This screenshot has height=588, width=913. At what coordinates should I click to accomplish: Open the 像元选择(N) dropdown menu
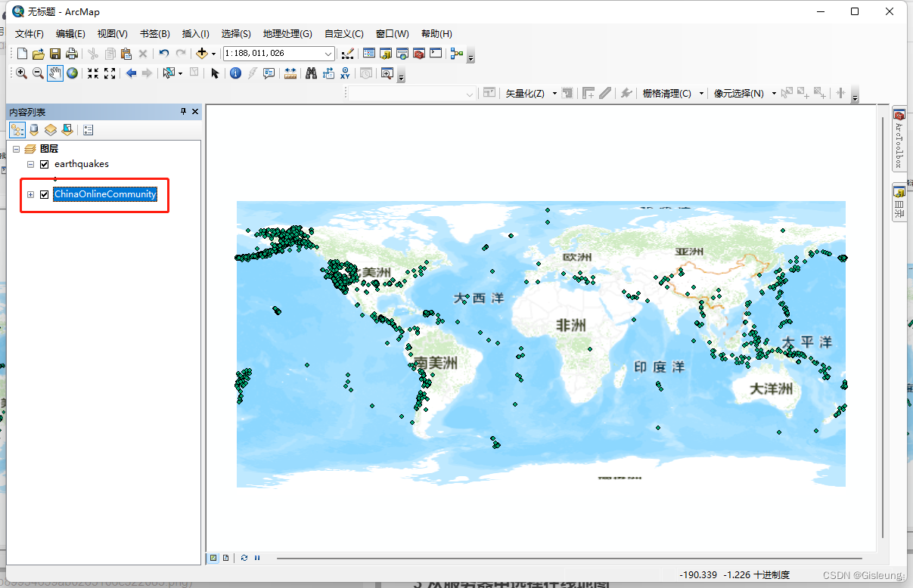[x=744, y=93]
